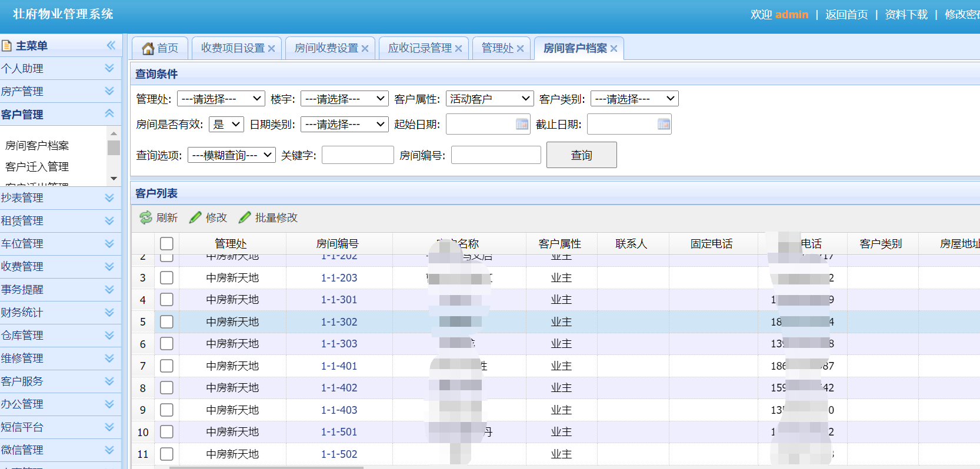Tick the checkbox for row 5
Screen dimensions: 980x469
[166, 322]
